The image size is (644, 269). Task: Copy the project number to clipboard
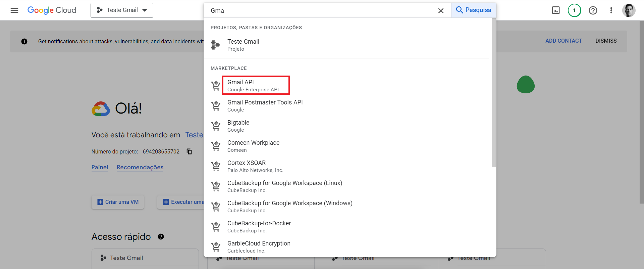[189, 151]
